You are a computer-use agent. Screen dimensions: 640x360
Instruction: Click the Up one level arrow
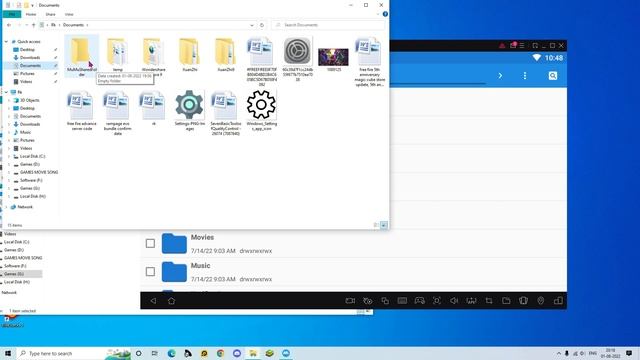pyautogui.click(x=33, y=25)
